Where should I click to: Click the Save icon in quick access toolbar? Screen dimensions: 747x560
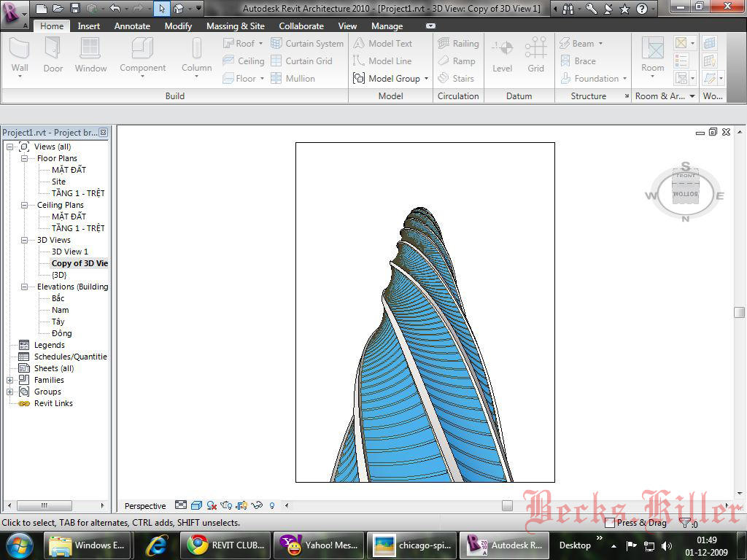click(75, 9)
